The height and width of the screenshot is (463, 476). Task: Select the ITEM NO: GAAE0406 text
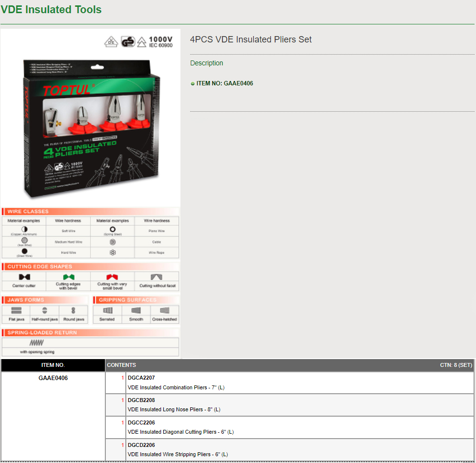pos(225,83)
